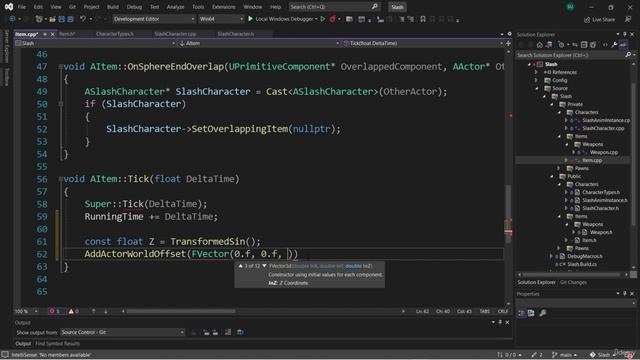Click the search magnifier in the title bar
Image resolution: width=640 pixels, height=360 pixels.
375,7
